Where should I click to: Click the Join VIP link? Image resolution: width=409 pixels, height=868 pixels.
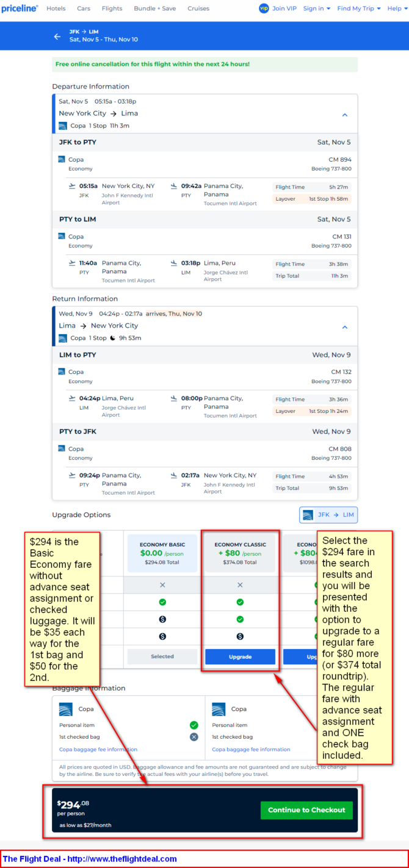pos(284,9)
